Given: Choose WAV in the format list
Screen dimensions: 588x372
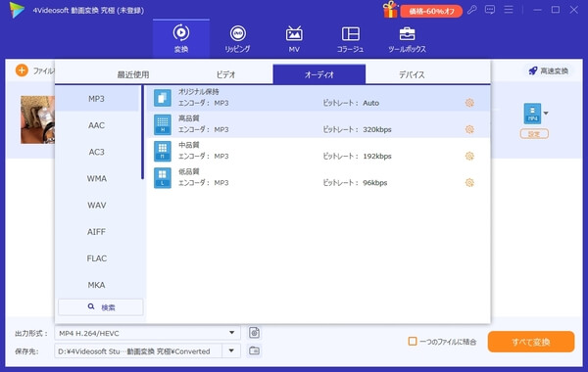Looking at the screenshot, I should coord(97,205).
